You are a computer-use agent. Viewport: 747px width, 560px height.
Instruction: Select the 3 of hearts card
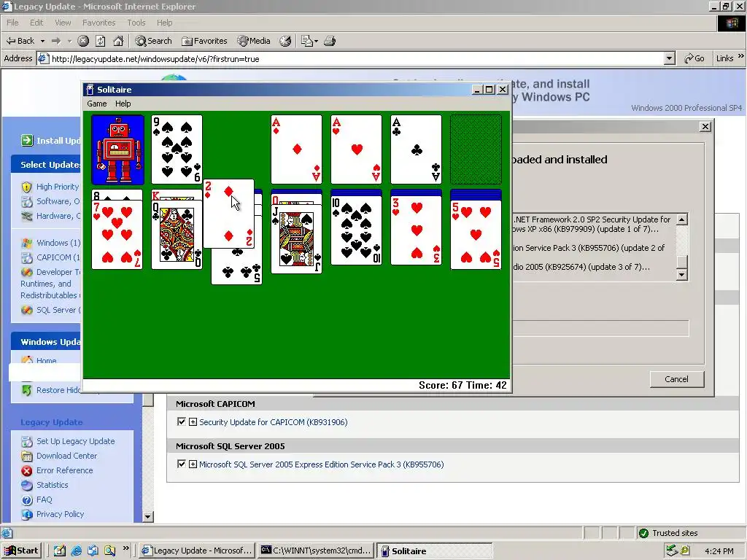tap(416, 230)
